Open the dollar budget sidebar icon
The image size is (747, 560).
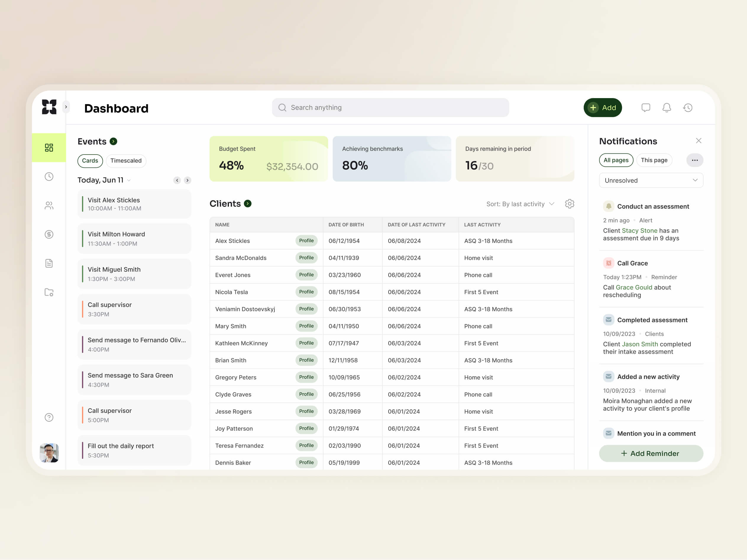(x=49, y=234)
